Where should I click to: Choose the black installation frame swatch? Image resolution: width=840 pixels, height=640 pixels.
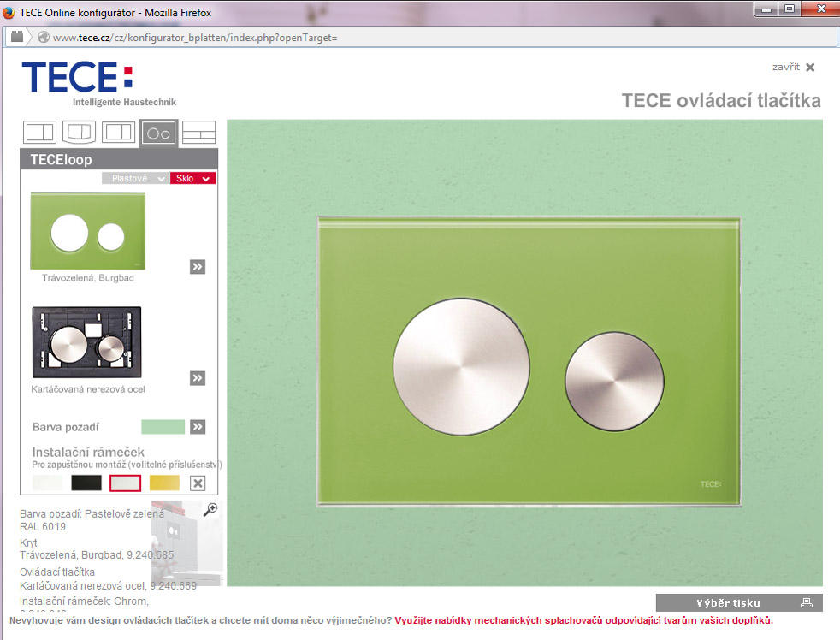coord(86,483)
